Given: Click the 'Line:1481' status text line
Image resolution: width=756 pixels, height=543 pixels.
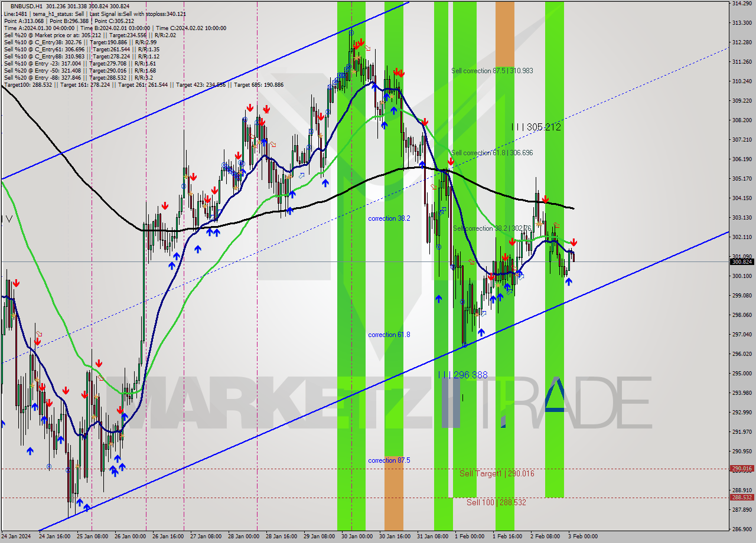Looking at the screenshot, I should click(x=94, y=14).
